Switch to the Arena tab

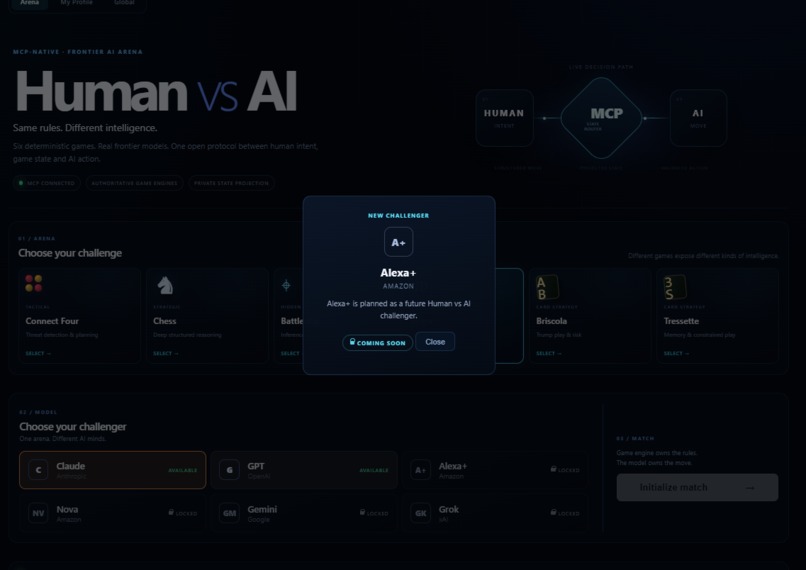[x=29, y=3]
